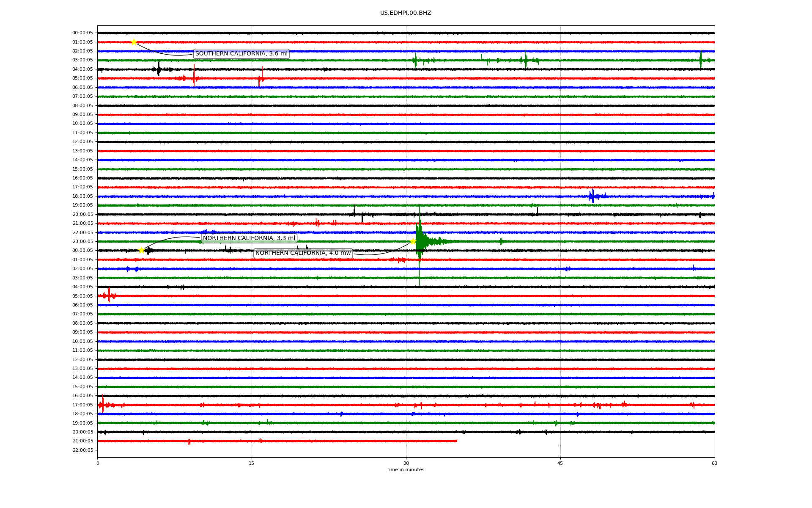Screen dimensions: 812x508
Task: Click the blue waveform spike on 18:00:05 trace
Action: pos(593,196)
